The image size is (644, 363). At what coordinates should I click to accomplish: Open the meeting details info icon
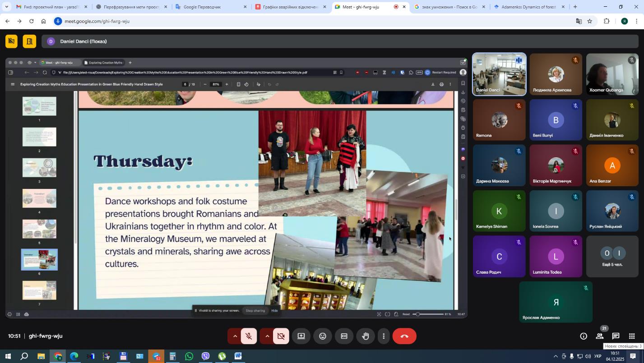584,336
